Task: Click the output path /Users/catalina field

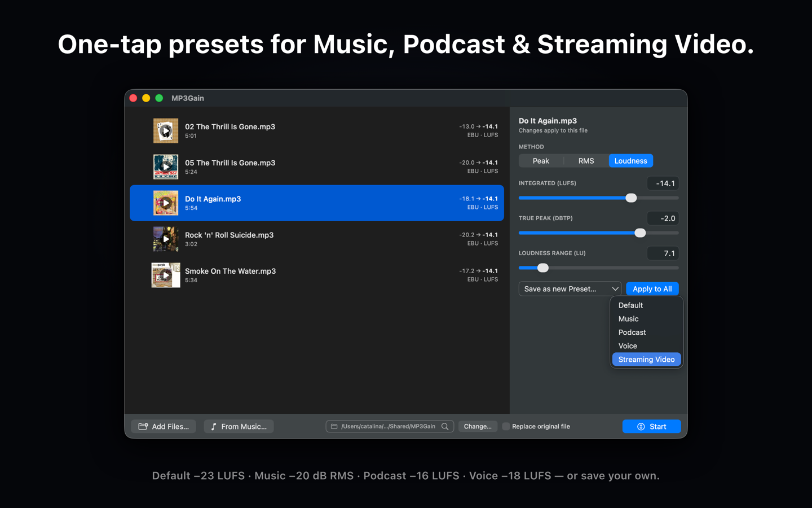Action: point(390,427)
